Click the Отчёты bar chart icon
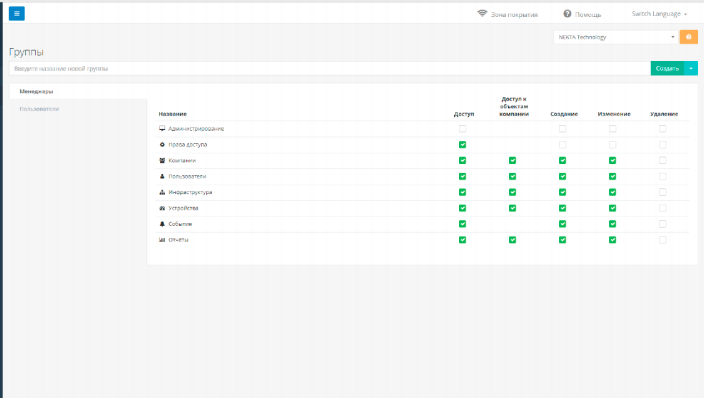 pos(162,240)
